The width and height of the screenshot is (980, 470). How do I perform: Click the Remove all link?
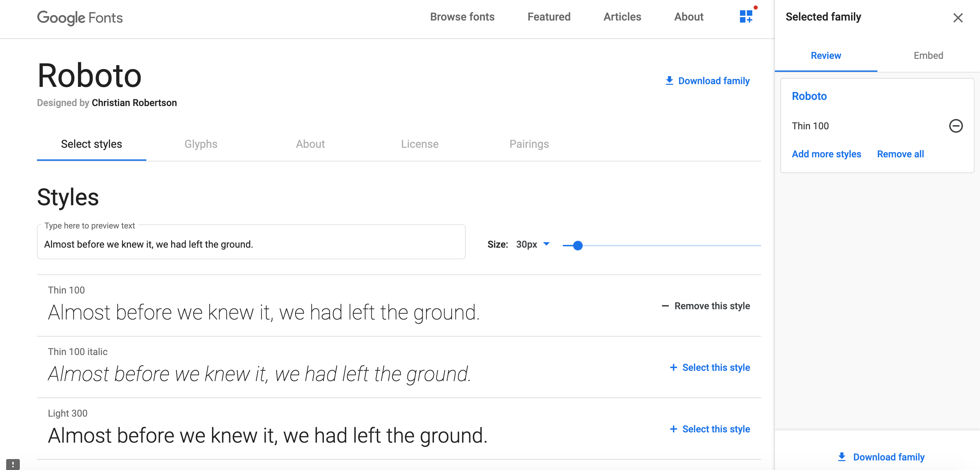pyautogui.click(x=900, y=154)
